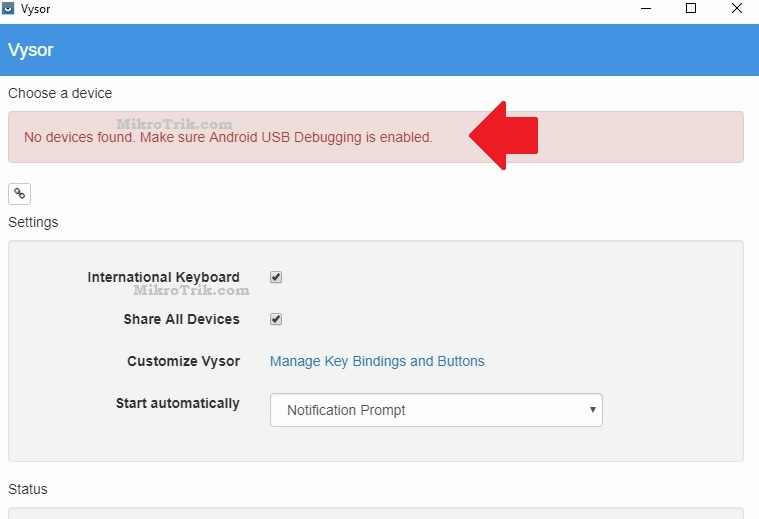Open the Start automatically dropdown

(436, 410)
